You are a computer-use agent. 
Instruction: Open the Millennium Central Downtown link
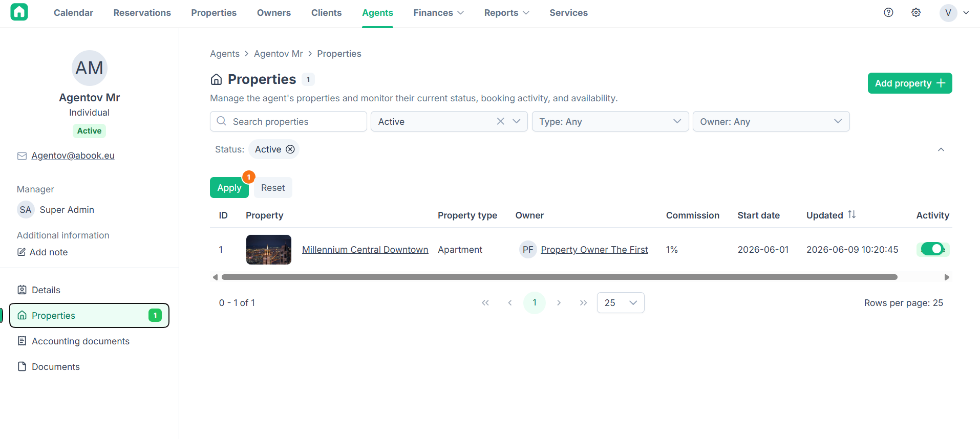pyautogui.click(x=365, y=250)
